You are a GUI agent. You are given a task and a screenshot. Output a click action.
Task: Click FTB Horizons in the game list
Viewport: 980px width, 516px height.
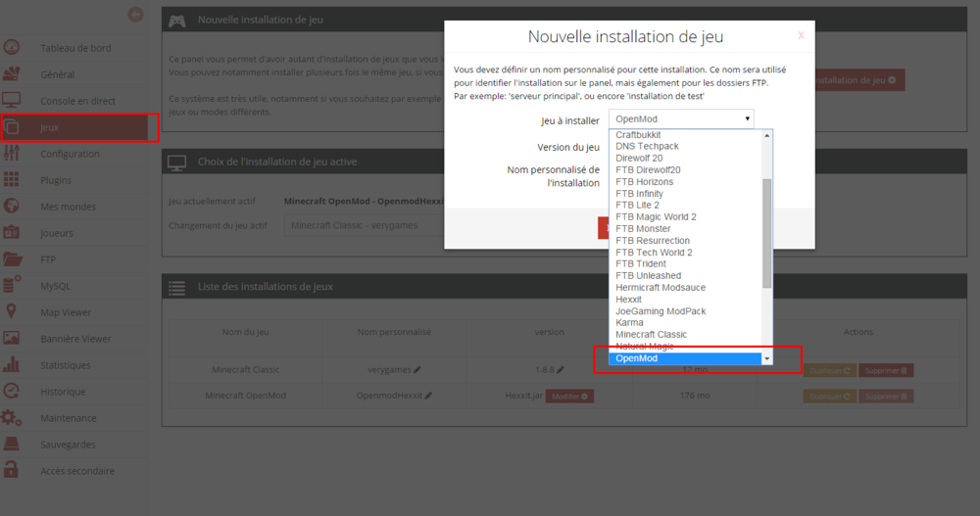click(x=686, y=182)
